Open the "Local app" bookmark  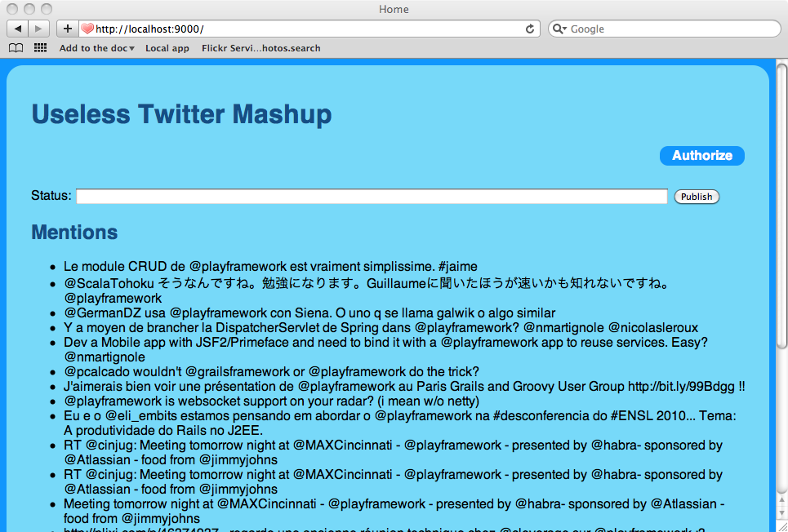coord(167,48)
